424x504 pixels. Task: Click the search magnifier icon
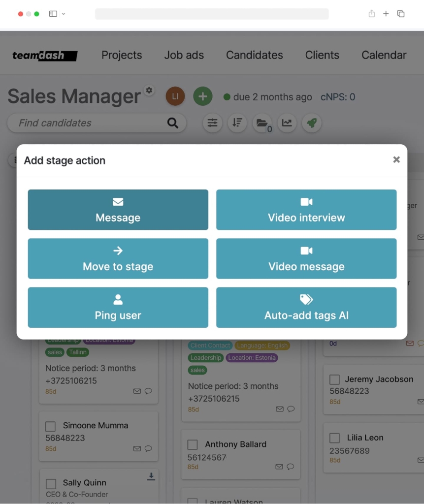point(173,123)
